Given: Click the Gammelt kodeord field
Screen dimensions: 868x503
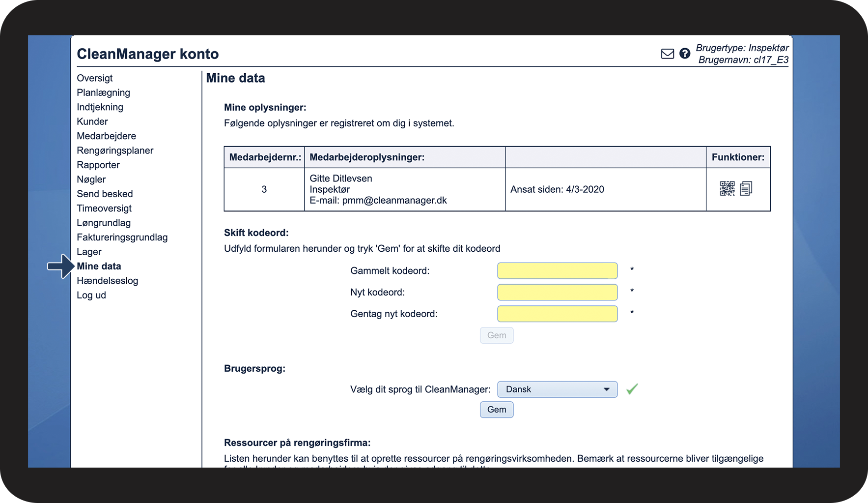Looking at the screenshot, I should tap(557, 271).
